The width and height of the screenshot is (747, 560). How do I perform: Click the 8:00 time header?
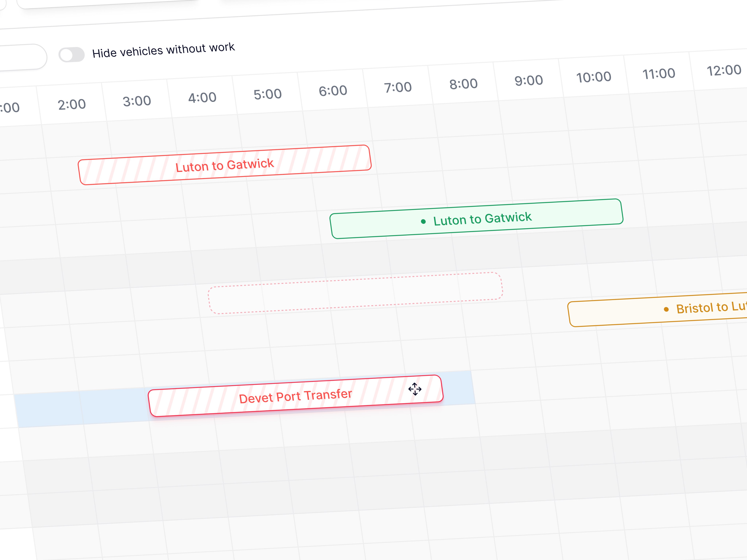(x=463, y=84)
